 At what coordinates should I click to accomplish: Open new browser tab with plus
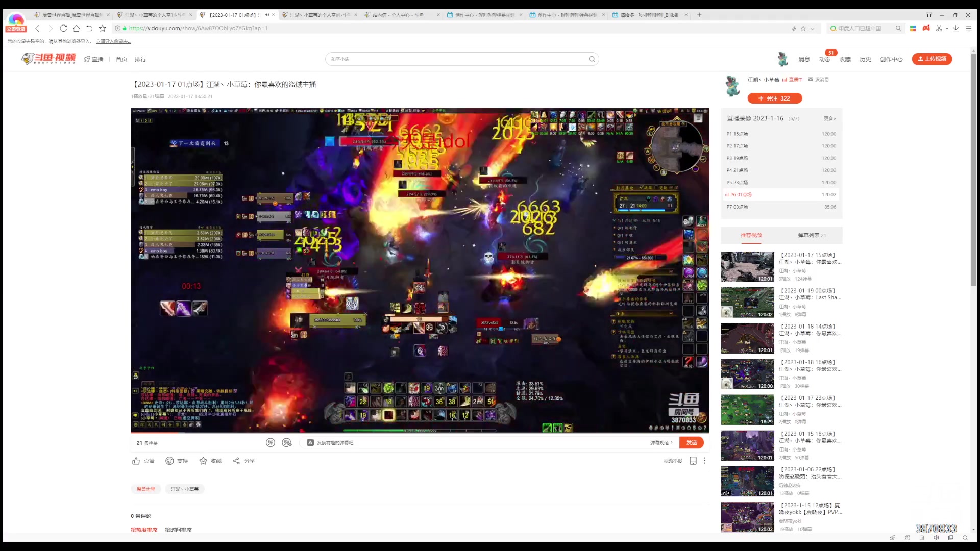(x=699, y=15)
